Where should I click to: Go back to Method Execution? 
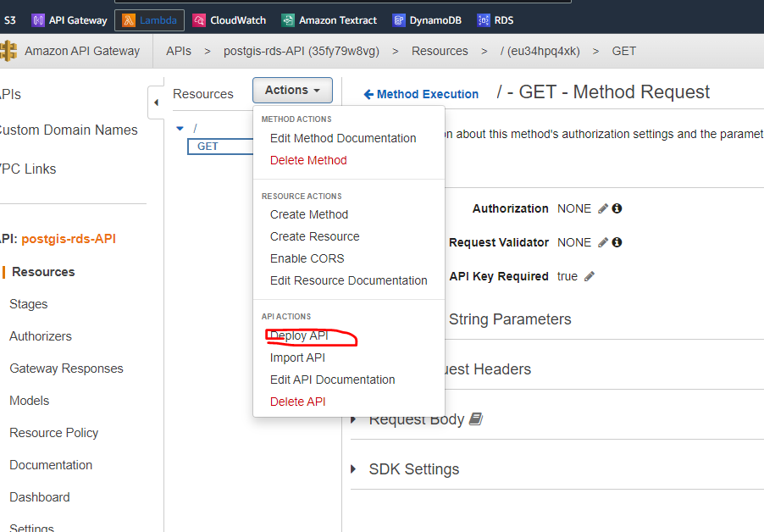click(421, 94)
